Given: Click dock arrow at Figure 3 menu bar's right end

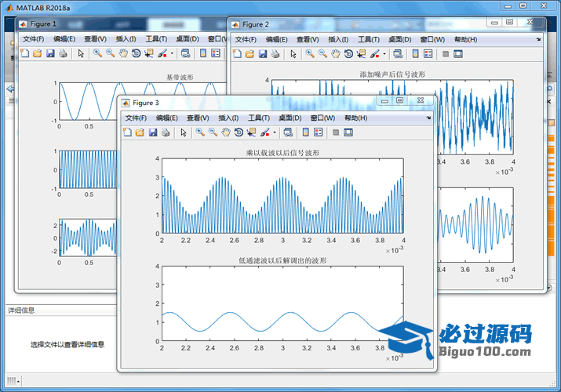Looking at the screenshot, I should coord(428,118).
